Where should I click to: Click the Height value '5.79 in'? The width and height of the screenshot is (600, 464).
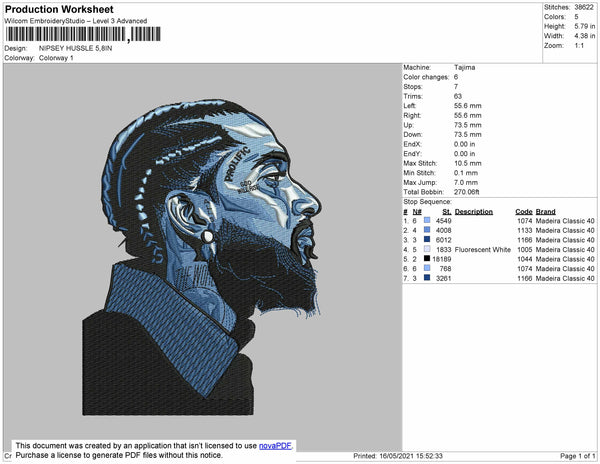pyautogui.click(x=584, y=26)
